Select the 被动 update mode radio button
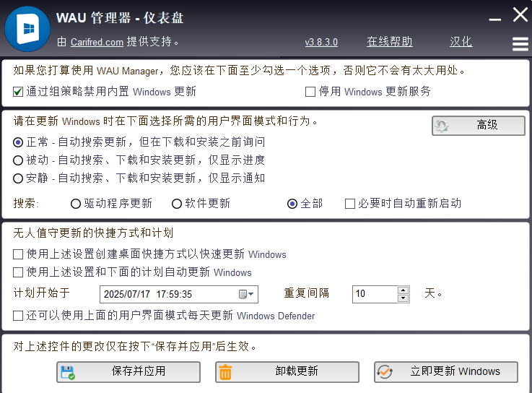The height and width of the screenshot is (393, 532). point(18,160)
